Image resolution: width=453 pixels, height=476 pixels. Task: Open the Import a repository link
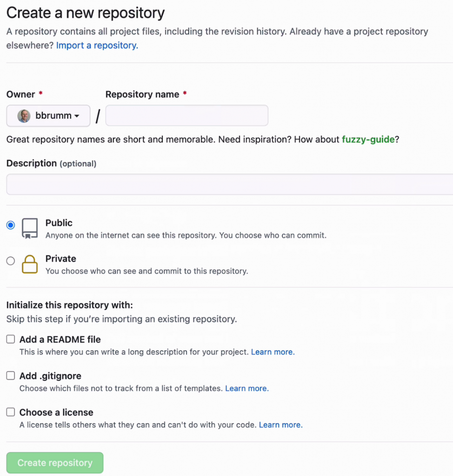pyautogui.click(x=97, y=46)
